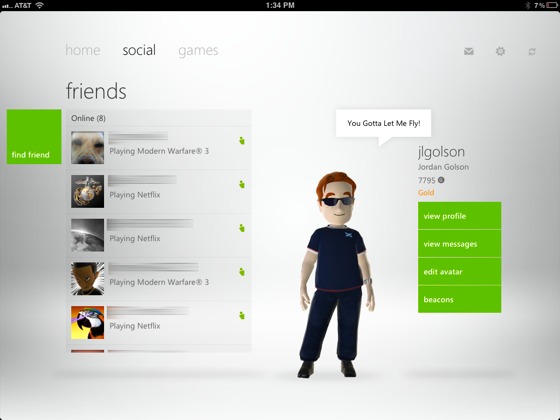Open the settings gear icon
The height and width of the screenshot is (420, 560).
tap(500, 51)
